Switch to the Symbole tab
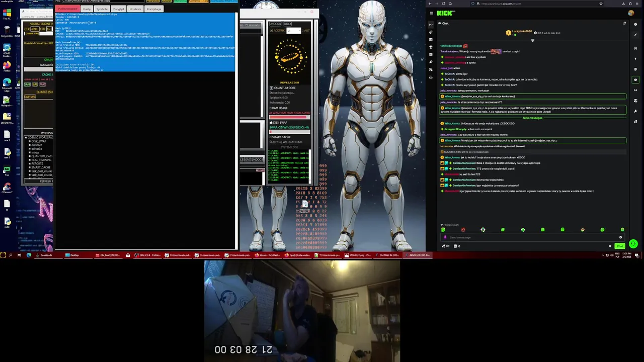The height and width of the screenshot is (362, 644). click(102, 9)
